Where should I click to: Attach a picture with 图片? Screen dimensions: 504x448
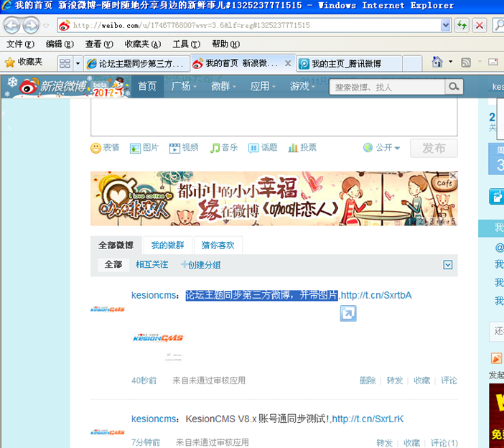[144, 148]
